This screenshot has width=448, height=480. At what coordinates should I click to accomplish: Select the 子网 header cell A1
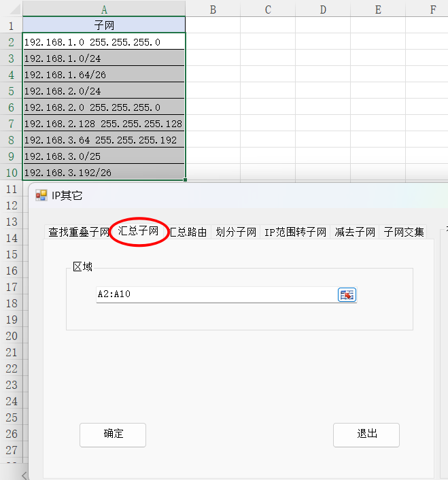[104, 25]
